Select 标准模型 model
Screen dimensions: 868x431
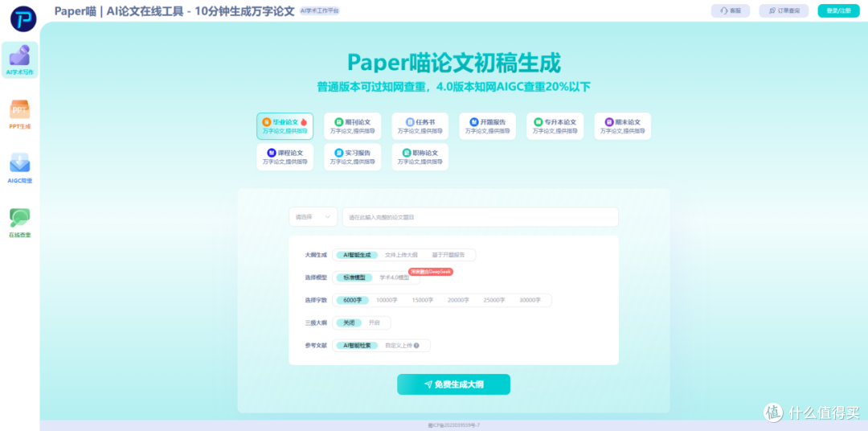pyautogui.click(x=354, y=277)
